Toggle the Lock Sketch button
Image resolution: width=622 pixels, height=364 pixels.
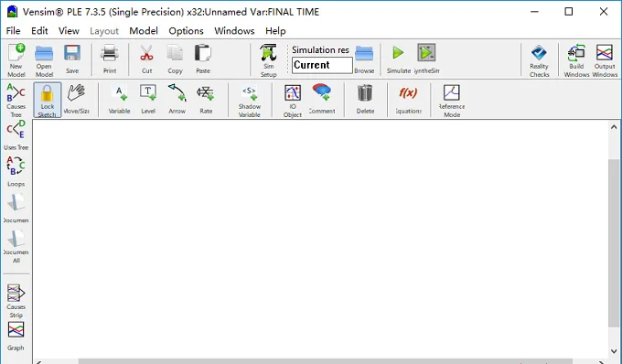click(48, 100)
